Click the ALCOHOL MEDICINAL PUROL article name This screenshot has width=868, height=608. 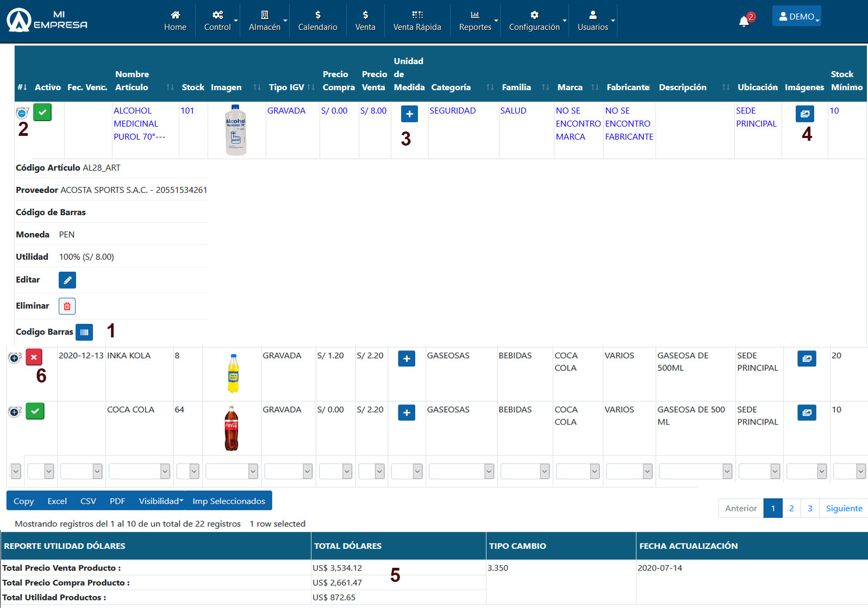tap(139, 124)
